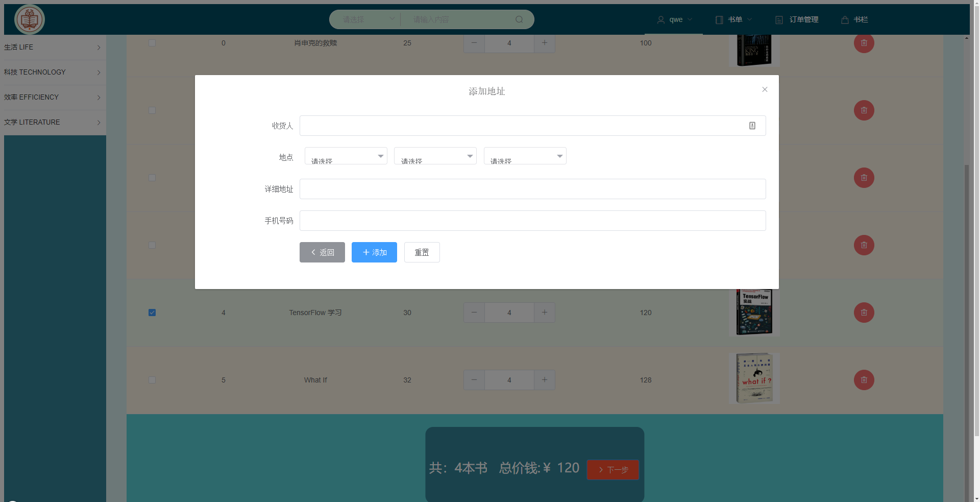Open the third 地点 district dropdown

tap(525, 156)
